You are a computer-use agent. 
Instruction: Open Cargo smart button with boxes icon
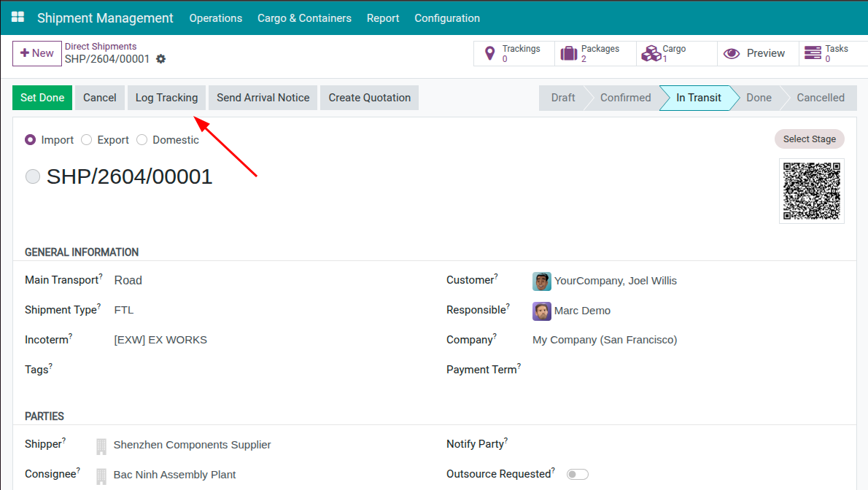[649, 53]
